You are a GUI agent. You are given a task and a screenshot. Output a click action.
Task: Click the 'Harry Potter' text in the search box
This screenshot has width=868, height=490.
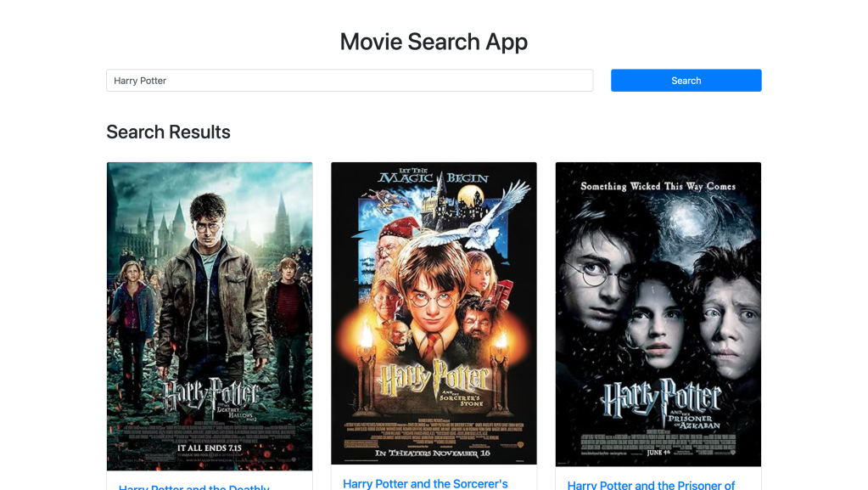[140, 81]
